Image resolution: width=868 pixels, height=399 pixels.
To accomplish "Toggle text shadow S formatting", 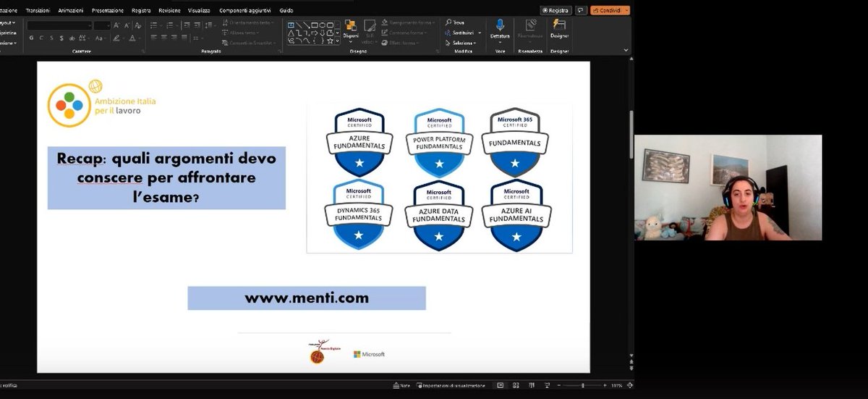I will (x=61, y=38).
